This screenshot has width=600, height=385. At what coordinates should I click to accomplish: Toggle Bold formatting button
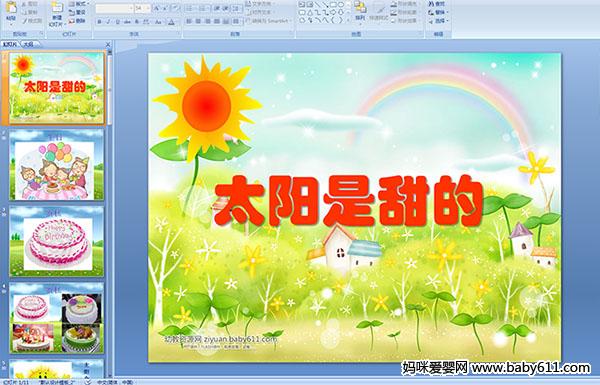tap(99, 22)
